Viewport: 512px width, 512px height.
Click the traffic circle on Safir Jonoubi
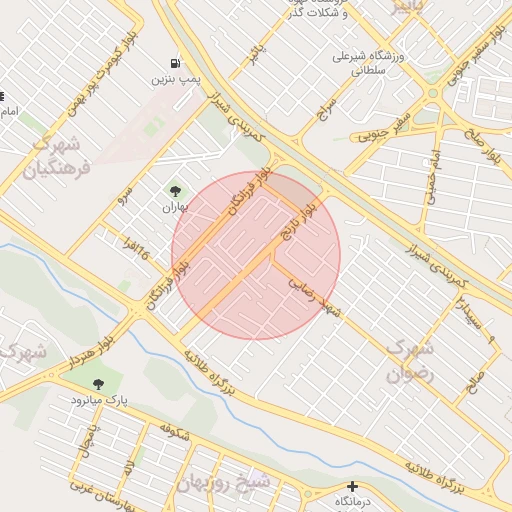(433, 93)
